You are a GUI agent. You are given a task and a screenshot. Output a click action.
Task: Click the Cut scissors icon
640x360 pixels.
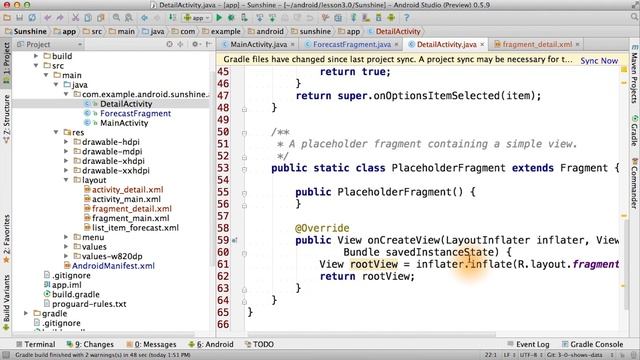(x=76, y=18)
